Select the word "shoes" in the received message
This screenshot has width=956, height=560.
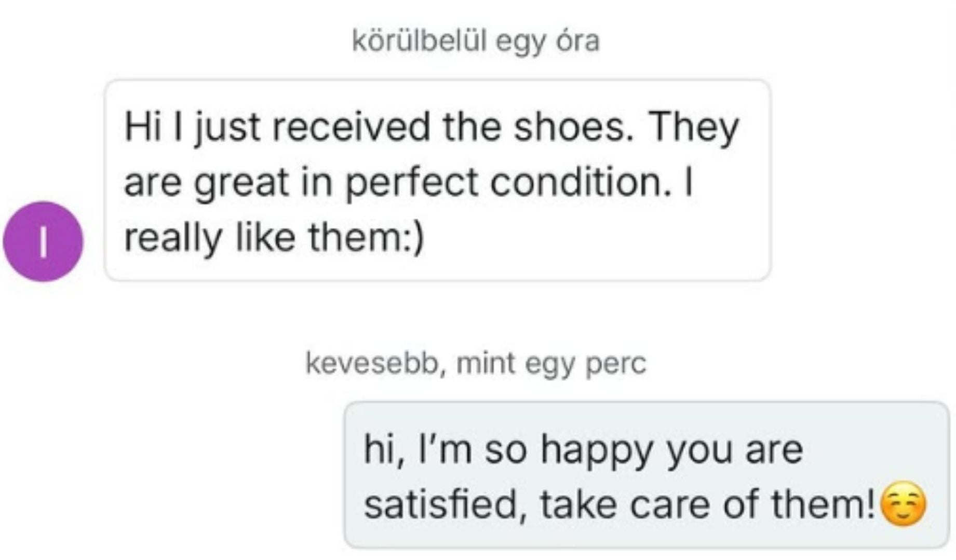570,127
